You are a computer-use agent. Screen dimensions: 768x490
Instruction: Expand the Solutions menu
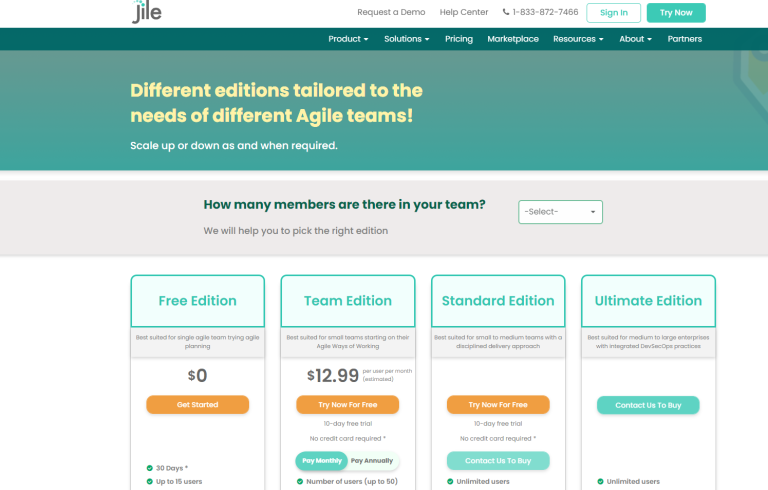(x=407, y=39)
